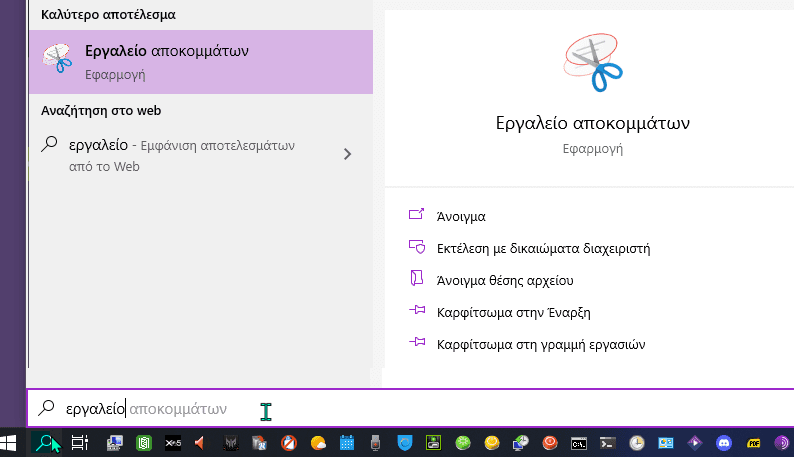The image size is (794, 457).
Task: Open Task View from the taskbar
Action: pyautogui.click(x=80, y=443)
